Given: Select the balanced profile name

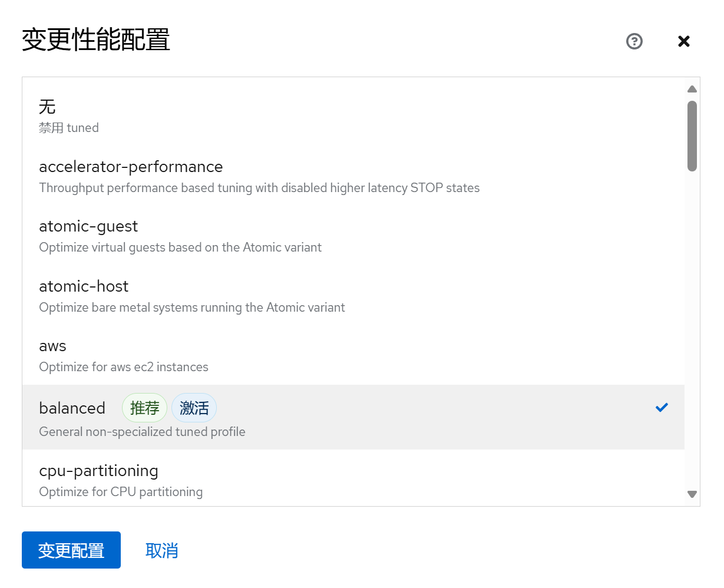Looking at the screenshot, I should coord(72,408).
